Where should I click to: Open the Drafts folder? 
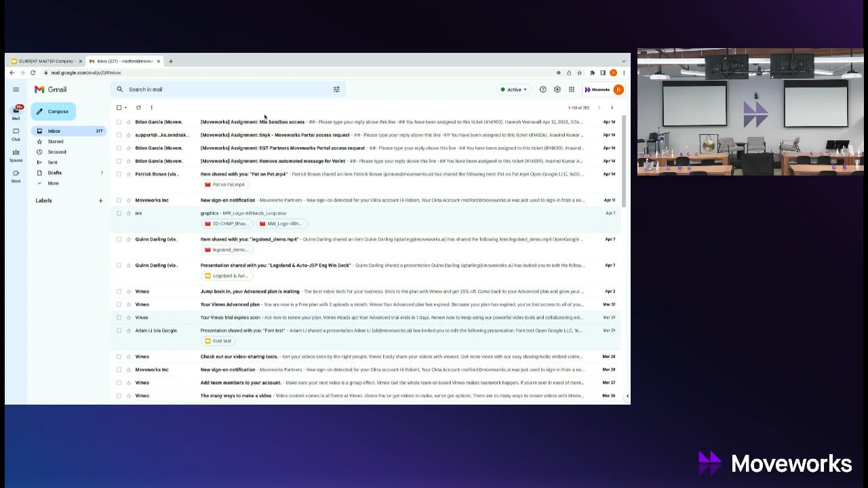click(x=55, y=173)
